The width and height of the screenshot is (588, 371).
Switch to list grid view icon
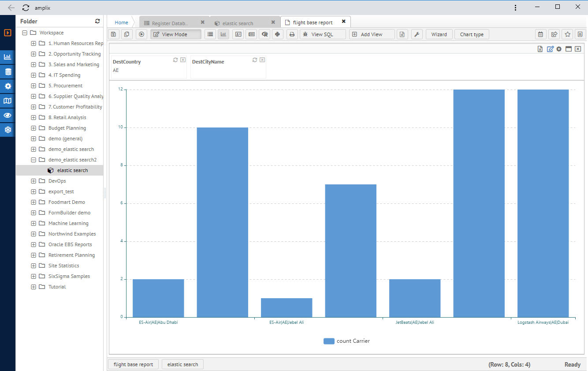[x=210, y=34]
